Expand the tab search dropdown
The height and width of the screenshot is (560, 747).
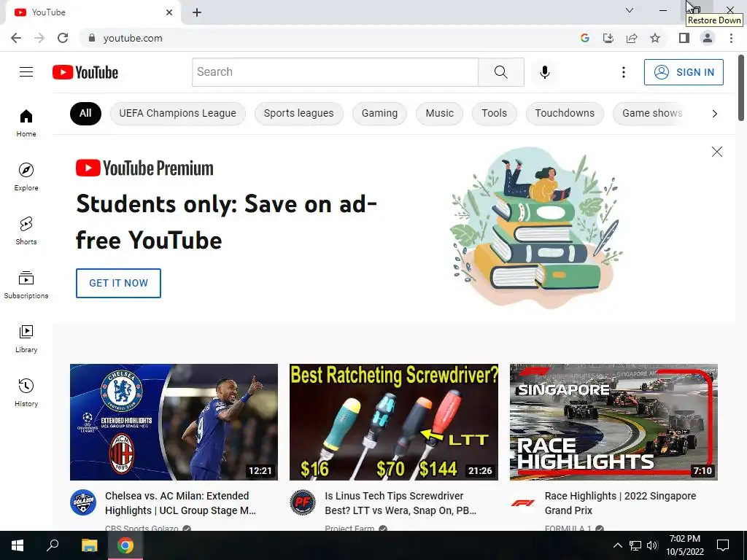click(630, 10)
